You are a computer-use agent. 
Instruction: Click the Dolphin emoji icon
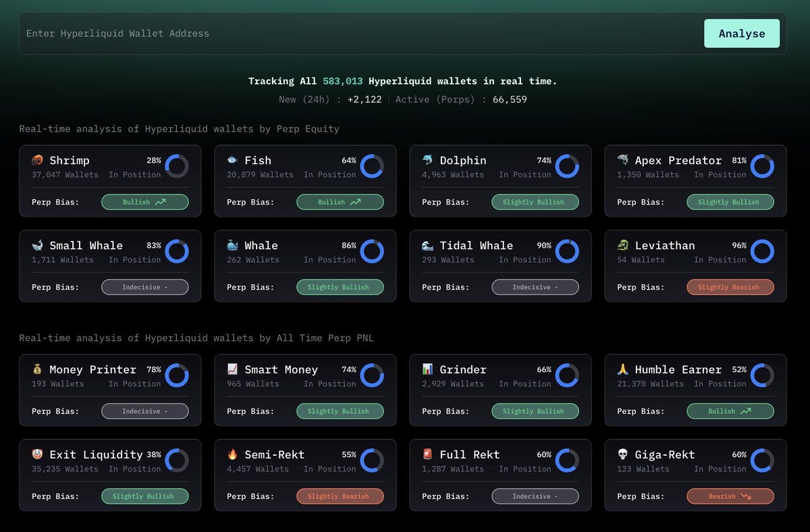pos(427,161)
